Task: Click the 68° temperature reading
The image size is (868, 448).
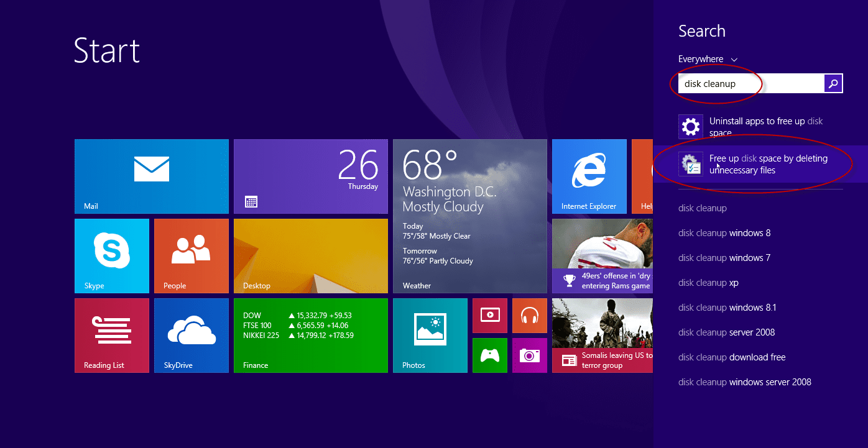Action: (x=430, y=165)
